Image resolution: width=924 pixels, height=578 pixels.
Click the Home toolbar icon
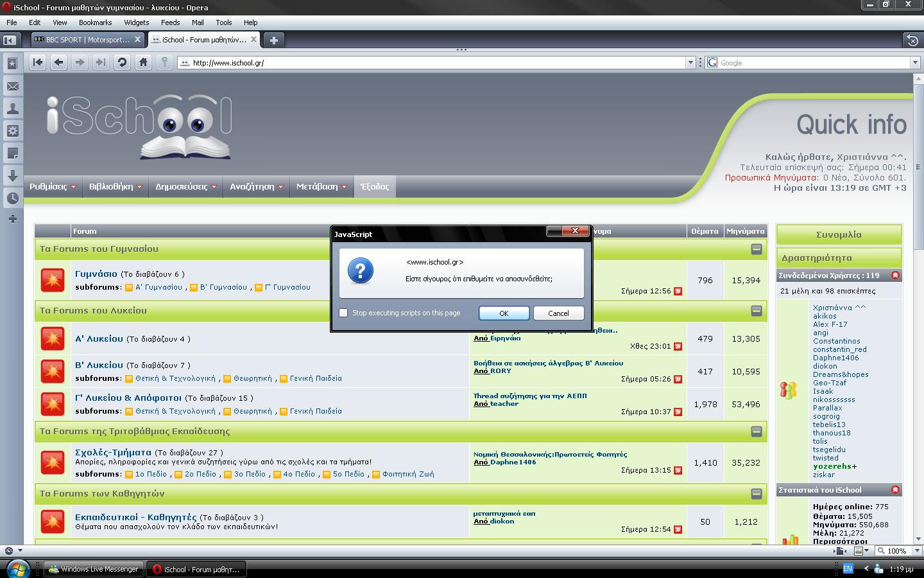pos(143,62)
